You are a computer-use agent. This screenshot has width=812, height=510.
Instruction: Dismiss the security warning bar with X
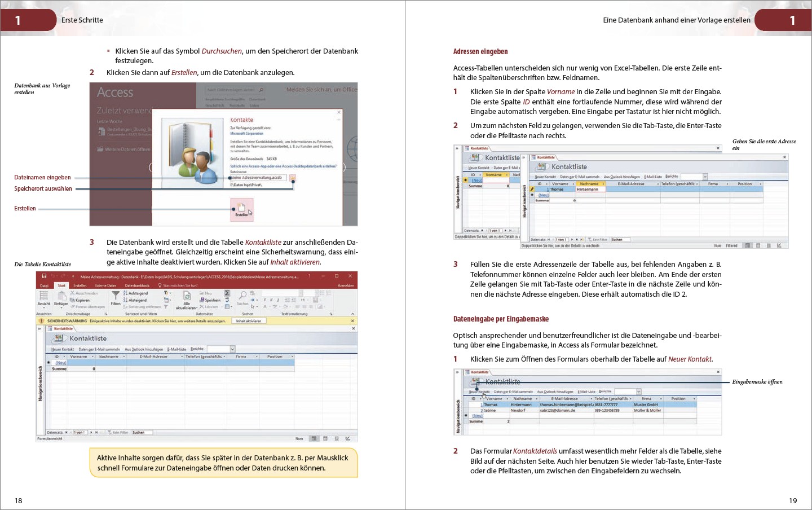point(352,321)
